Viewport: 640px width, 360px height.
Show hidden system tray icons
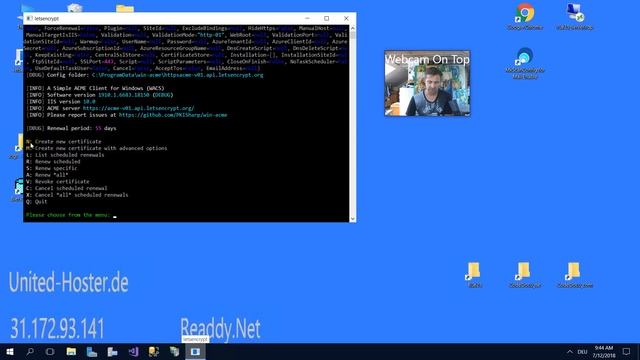[x=569, y=351]
